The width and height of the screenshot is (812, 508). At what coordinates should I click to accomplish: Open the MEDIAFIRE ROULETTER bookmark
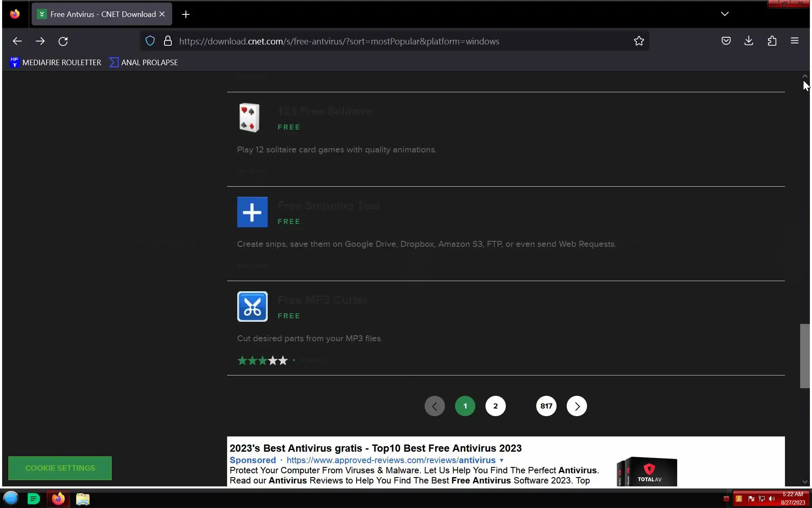point(55,62)
